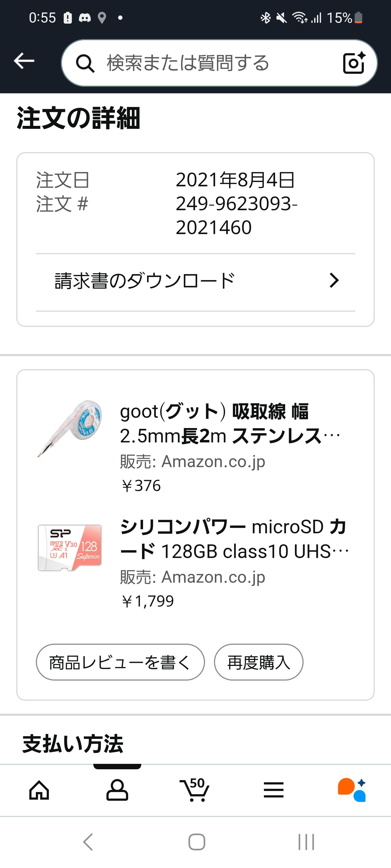This screenshot has height=868, width=391.
Task: Tap 再度購入 button
Action: click(258, 662)
